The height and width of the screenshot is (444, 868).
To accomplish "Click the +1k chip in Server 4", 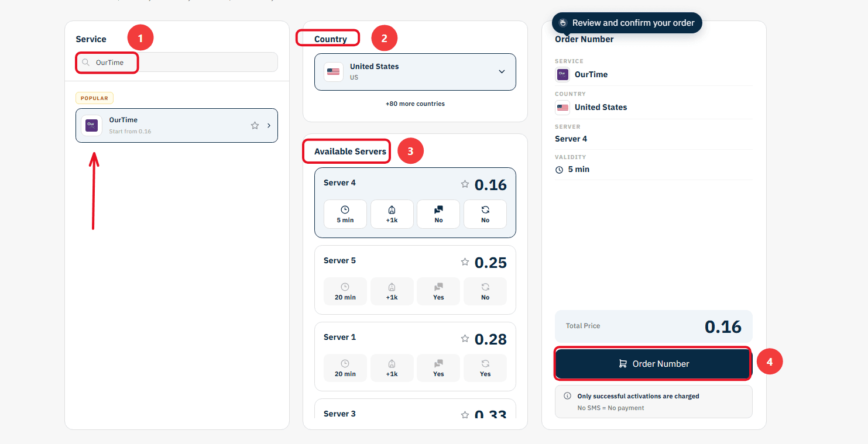I will tap(392, 214).
